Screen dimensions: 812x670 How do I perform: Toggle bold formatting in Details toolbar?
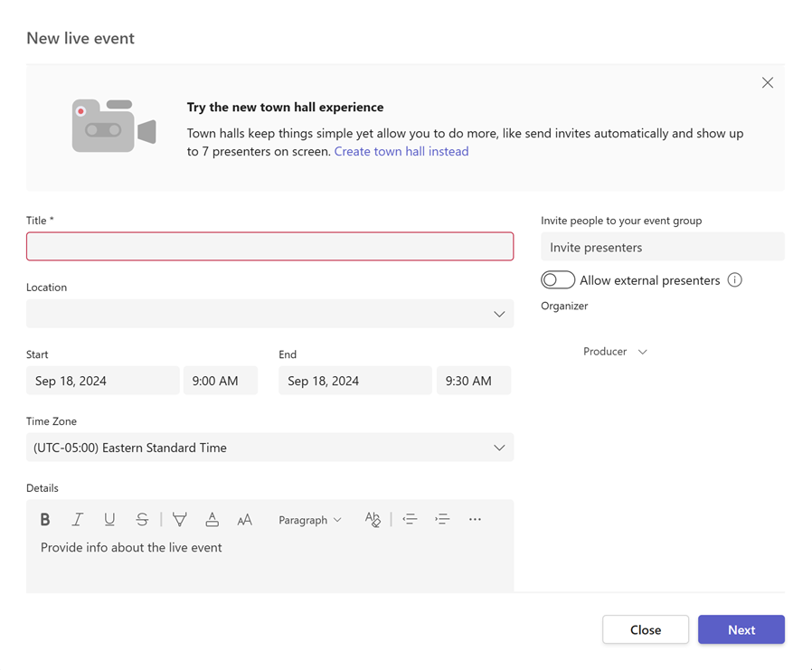45,520
